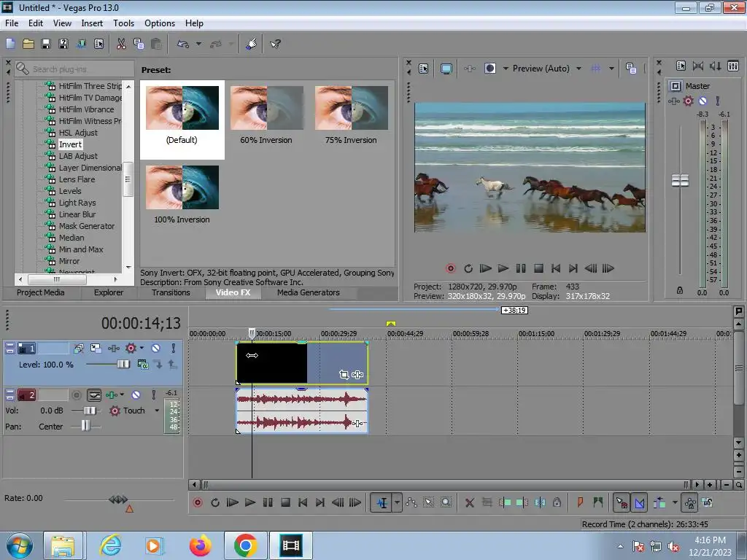Click the Insert Marker orange flag icon
The width and height of the screenshot is (747, 560).
coord(580,502)
